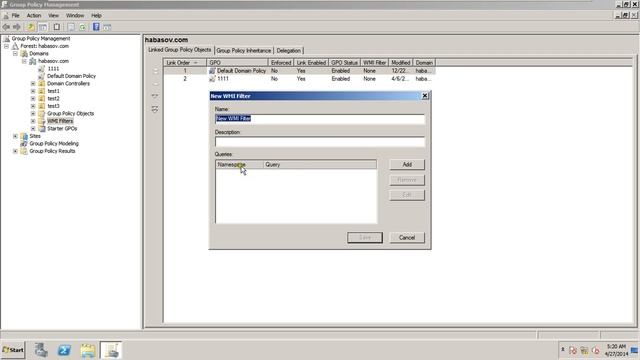Collapse the Domains tree node

click(x=16, y=53)
